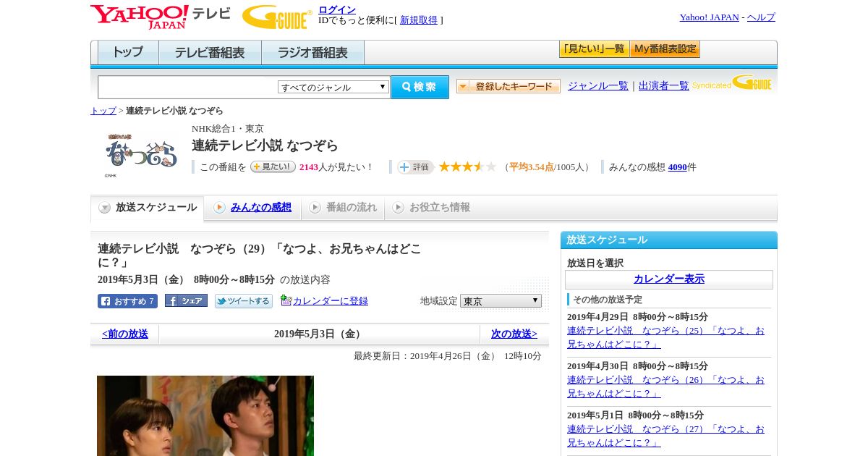868x456 pixels.
Task: Open the トップ navigation tab
Action: (128, 53)
